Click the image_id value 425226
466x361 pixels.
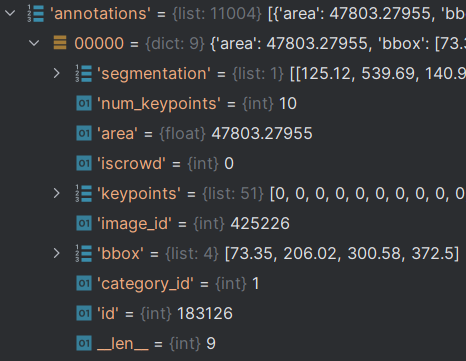tap(260, 223)
